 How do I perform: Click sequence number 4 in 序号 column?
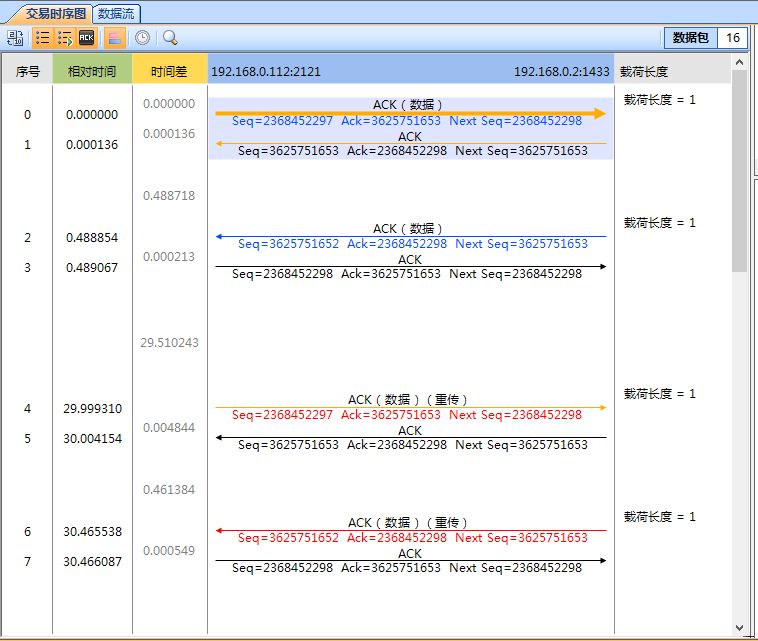[28, 408]
